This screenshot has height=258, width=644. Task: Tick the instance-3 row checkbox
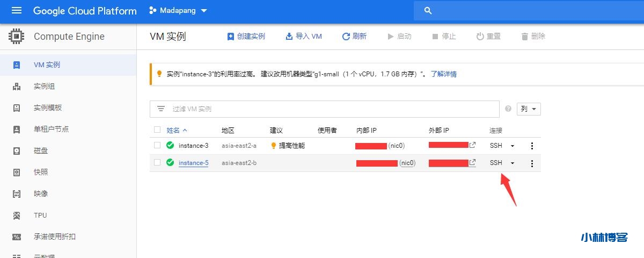click(157, 145)
